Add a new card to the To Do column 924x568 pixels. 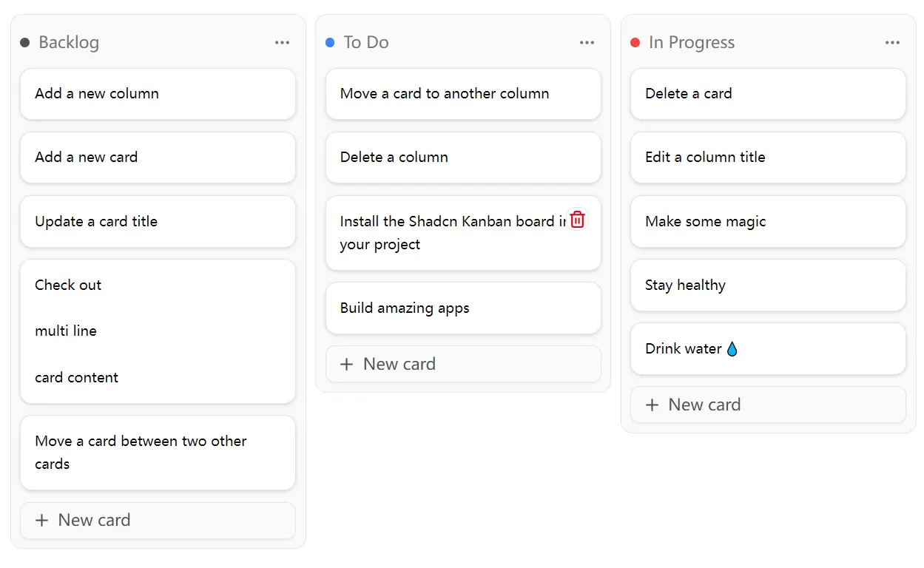coord(463,364)
